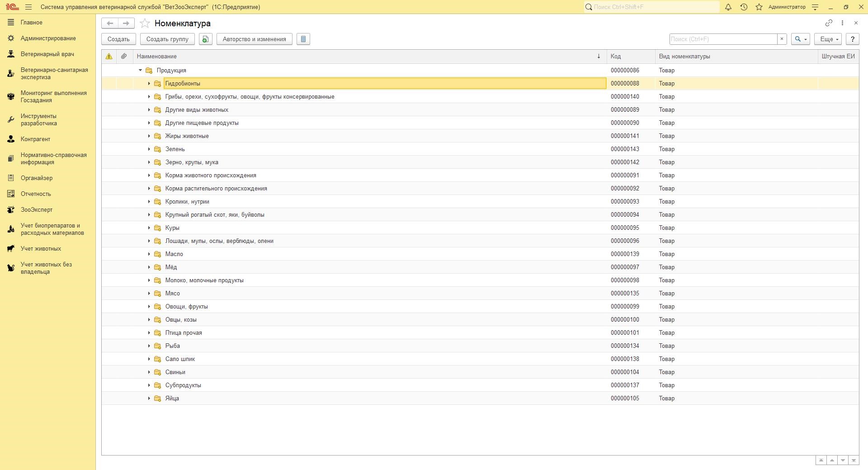
Task: Sort by attachment paperclip column header
Action: tap(124, 57)
